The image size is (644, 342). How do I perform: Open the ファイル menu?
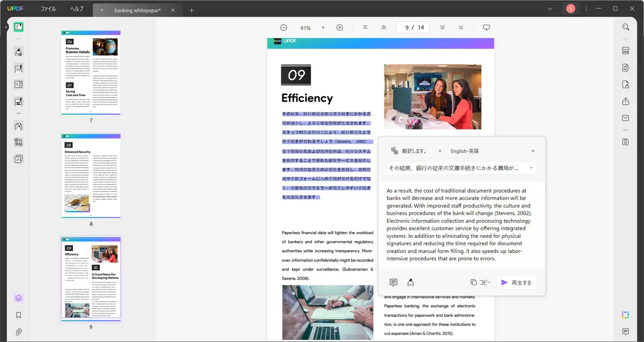48,9
